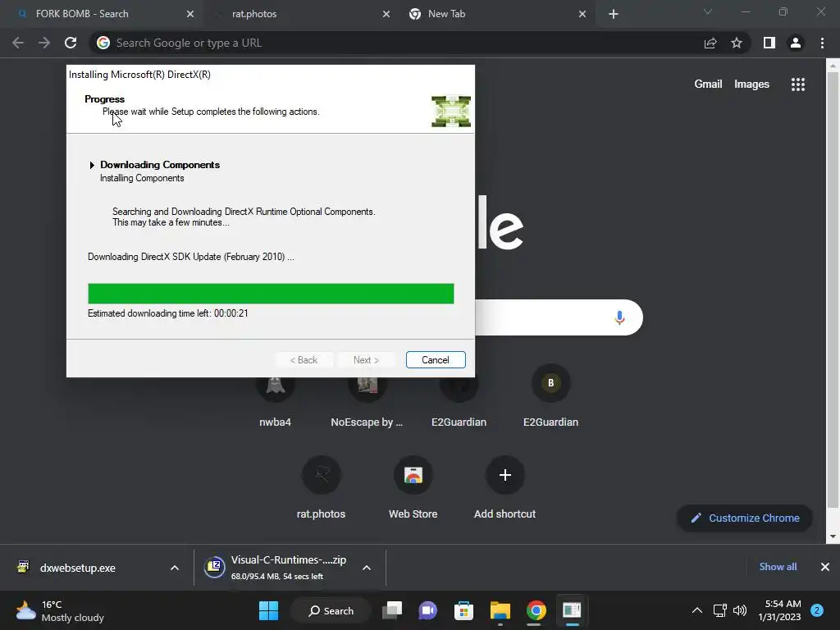Click Customize Chrome button

pos(745,518)
